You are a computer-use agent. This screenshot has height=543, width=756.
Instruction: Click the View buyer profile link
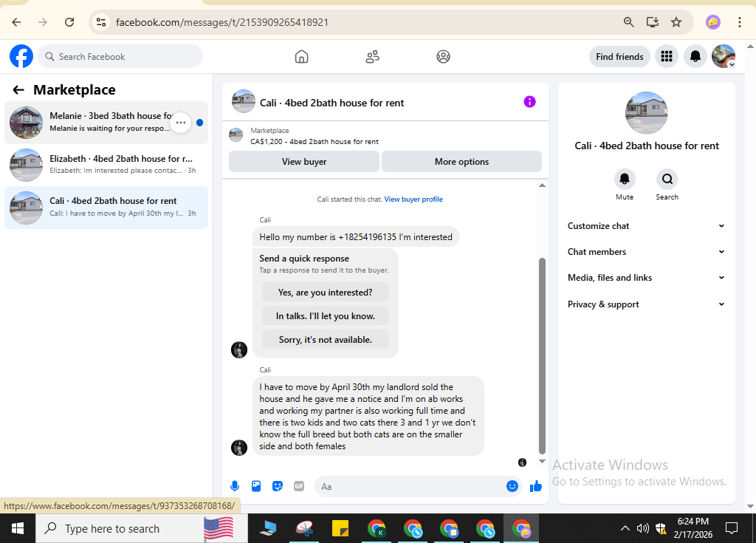pos(413,199)
